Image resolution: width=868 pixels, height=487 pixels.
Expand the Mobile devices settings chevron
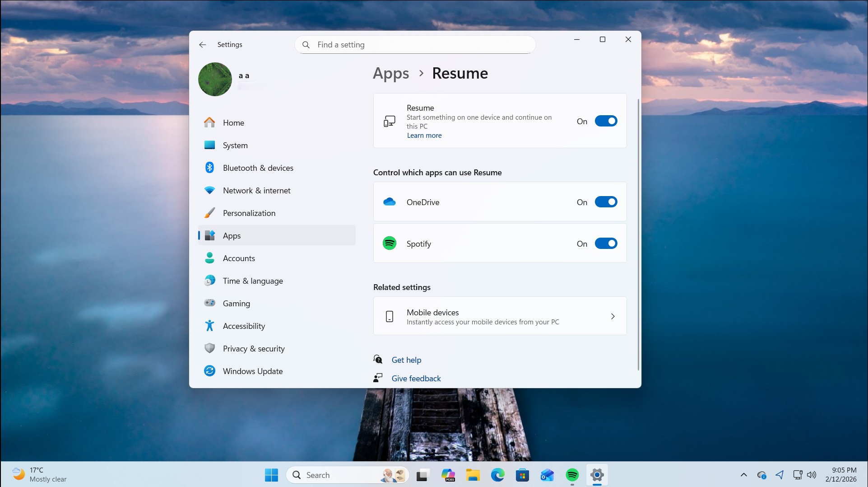(x=613, y=316)
